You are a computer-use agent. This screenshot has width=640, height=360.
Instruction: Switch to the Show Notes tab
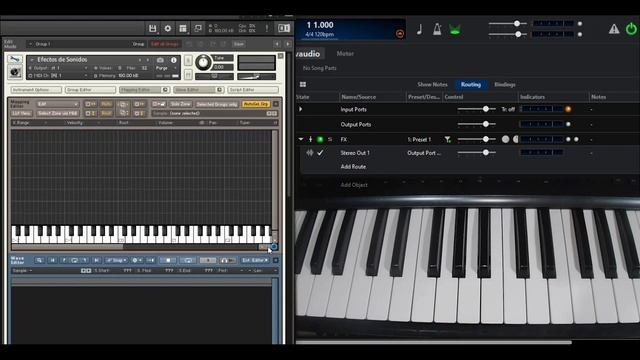[x=432, y=84]
